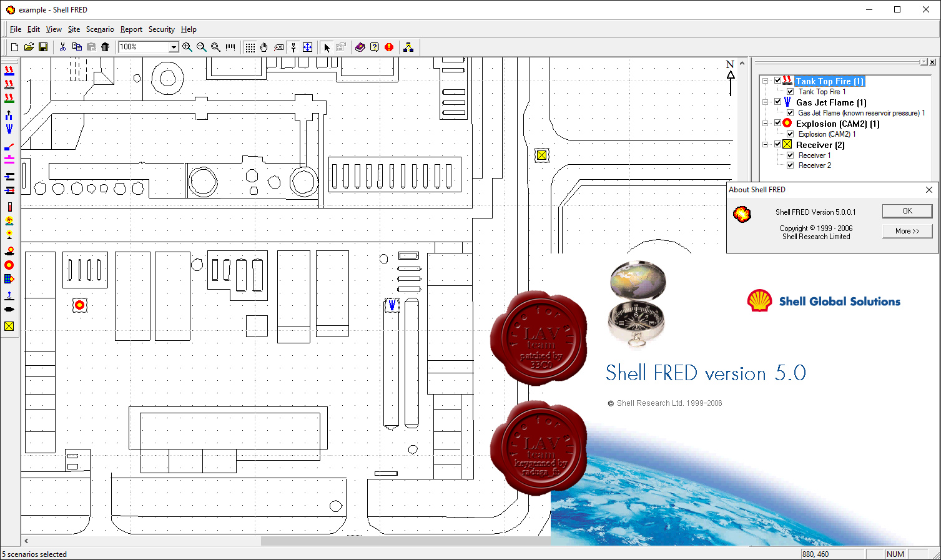Select the black ellipse tool in sidebar
This screenshot has width=941, height=560.
[x=9, y=310]
